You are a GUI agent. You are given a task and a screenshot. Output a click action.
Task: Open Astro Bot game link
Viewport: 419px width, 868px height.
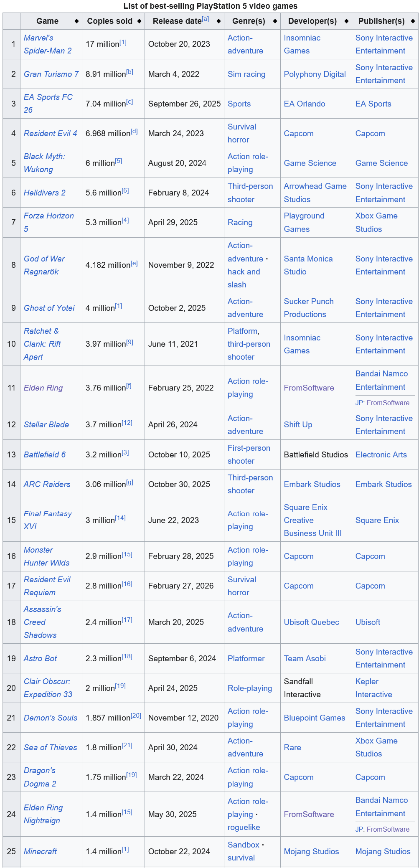40,658
